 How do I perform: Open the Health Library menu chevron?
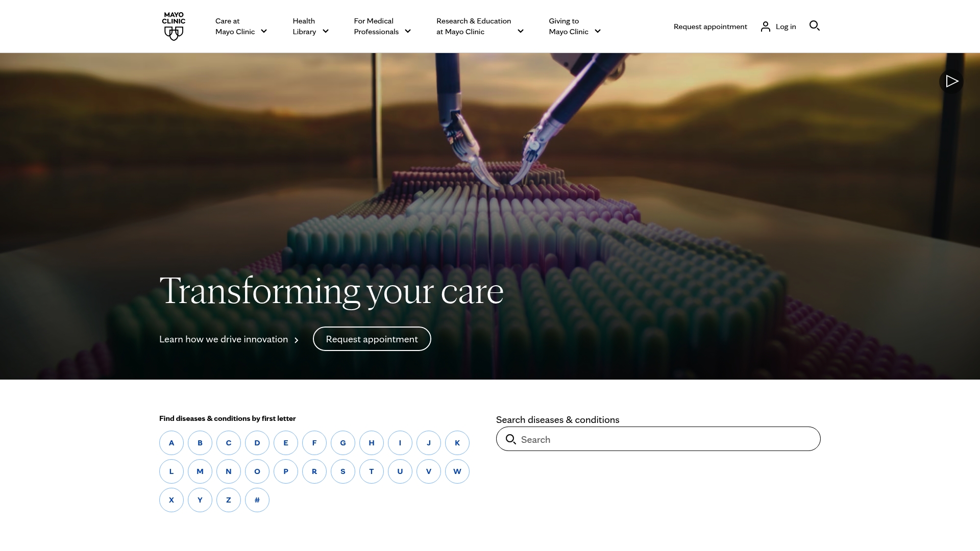326,32
